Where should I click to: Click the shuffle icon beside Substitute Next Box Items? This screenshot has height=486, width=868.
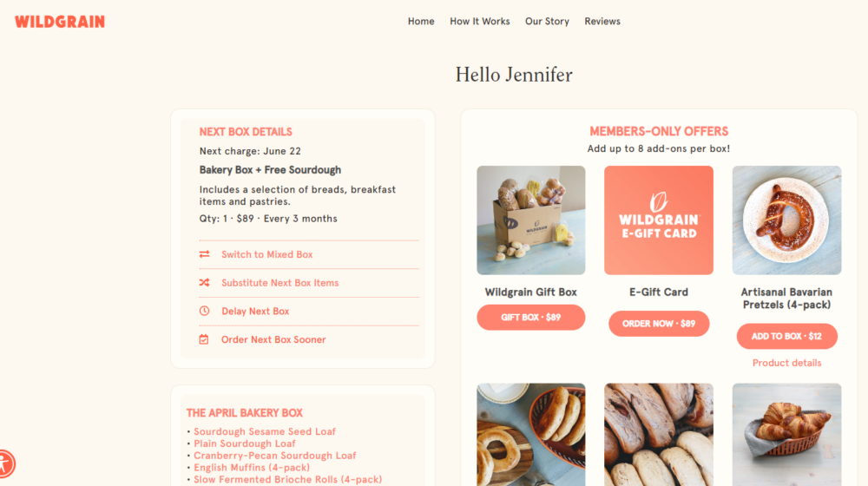point(204,282)
